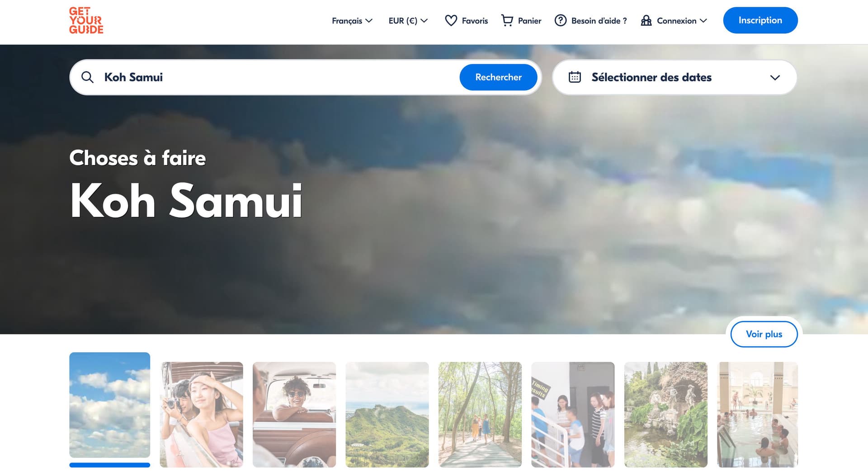Choose the green mountain landscape thumbnail
Screen dimensions: 868x476
tap(387, 414)
